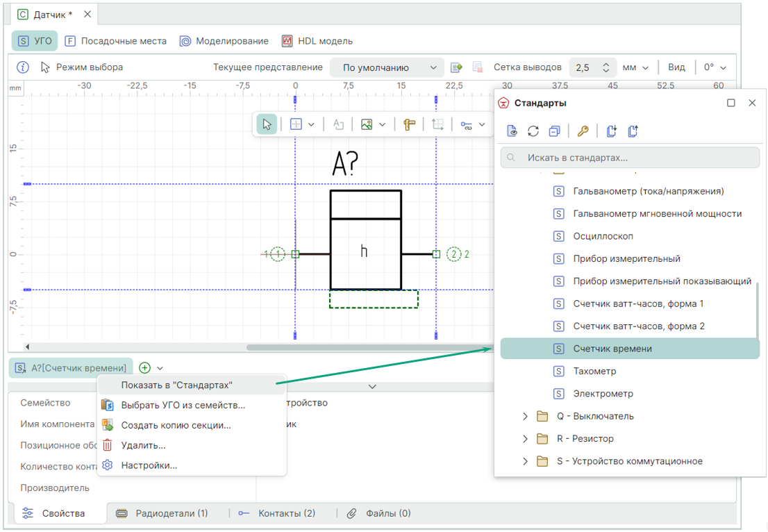Screen dimensions: 768x532
Task: Expand the R - Резистор folder
Action: click(526, 439)
